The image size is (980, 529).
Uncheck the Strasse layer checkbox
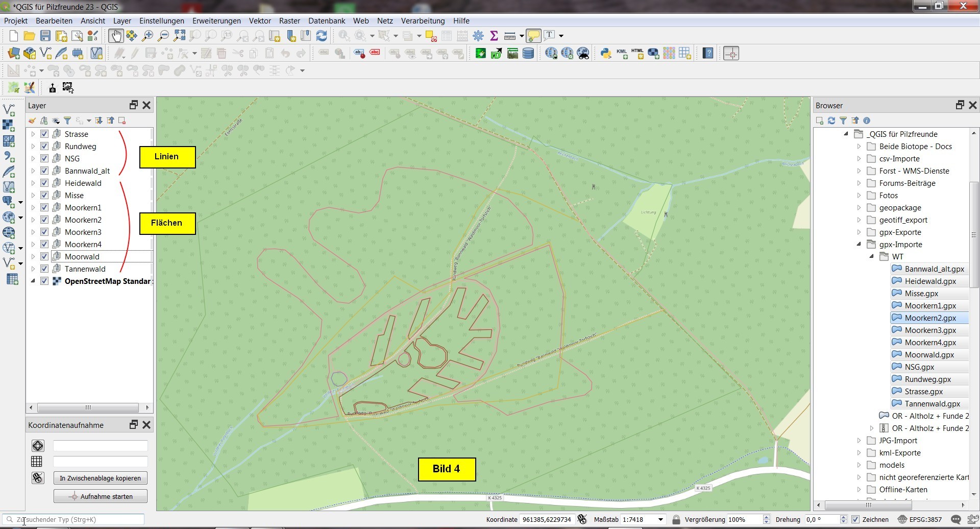(44, 134)
